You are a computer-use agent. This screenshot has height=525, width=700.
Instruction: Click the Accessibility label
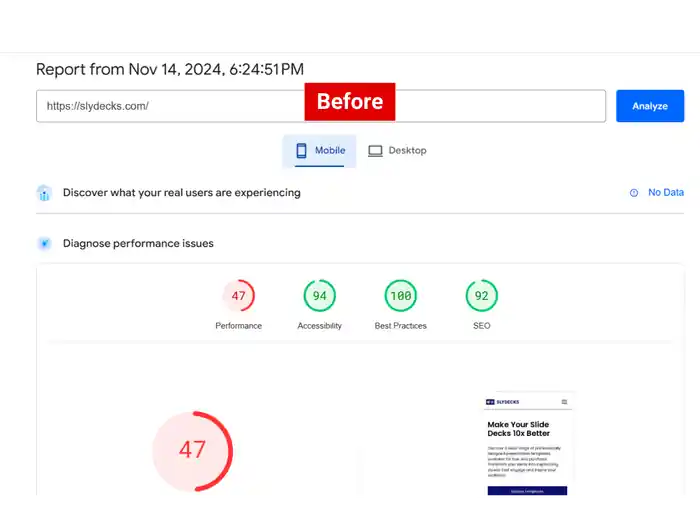tap(320, 326)
